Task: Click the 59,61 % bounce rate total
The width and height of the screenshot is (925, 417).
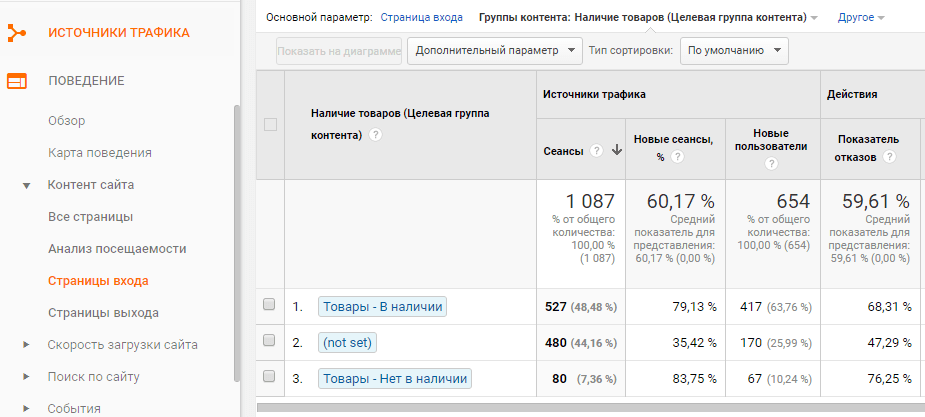Action: pyautogui.click(x=875, y=202)
